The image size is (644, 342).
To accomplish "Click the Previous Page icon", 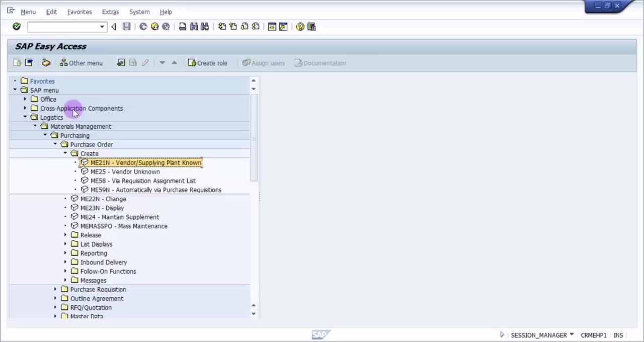I will point(233,27).
